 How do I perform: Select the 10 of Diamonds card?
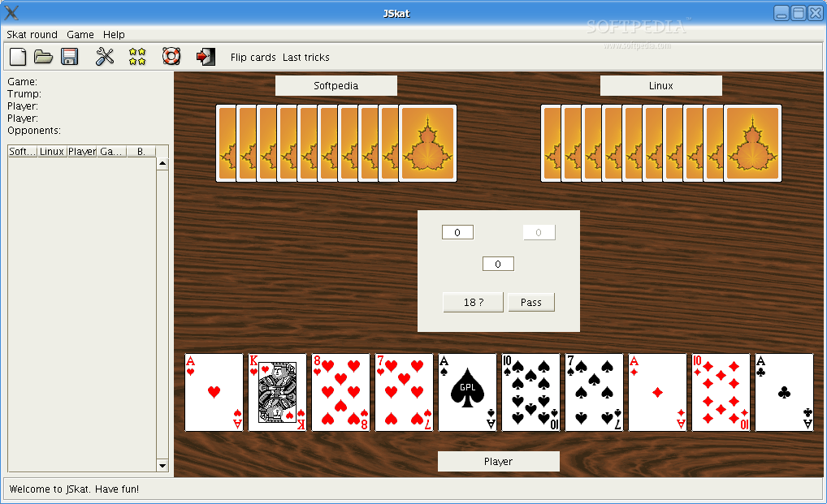pos(721,392)
